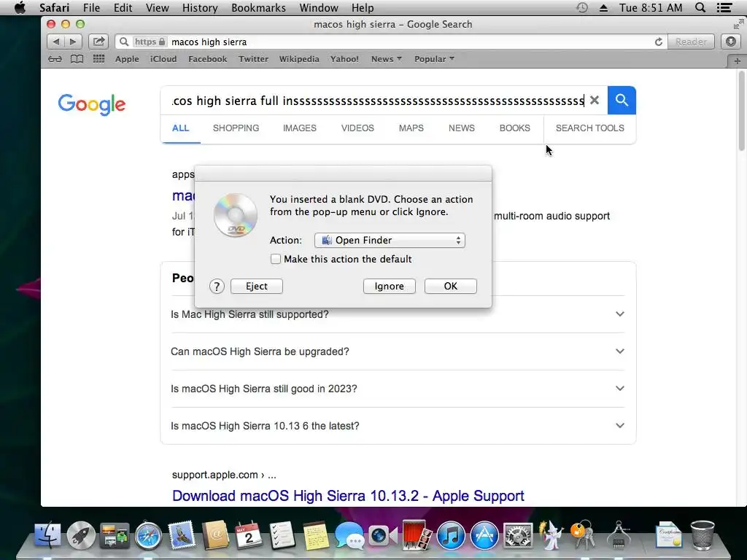Click the blue Google search magnifier button
Image resolution: width=747 pixels, height=560 pixels.
tap(622, 100)
